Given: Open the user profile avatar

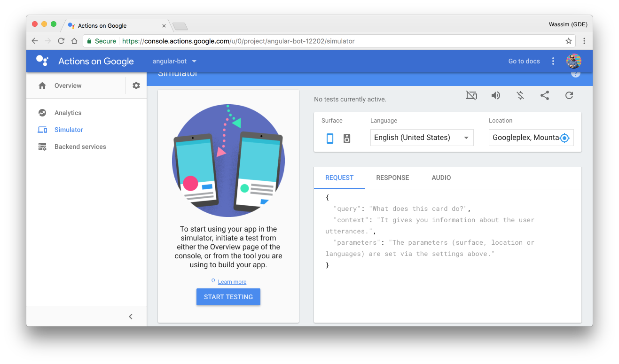Looking at the screenshot, I should pyautogui.click(x=574, y=61).
